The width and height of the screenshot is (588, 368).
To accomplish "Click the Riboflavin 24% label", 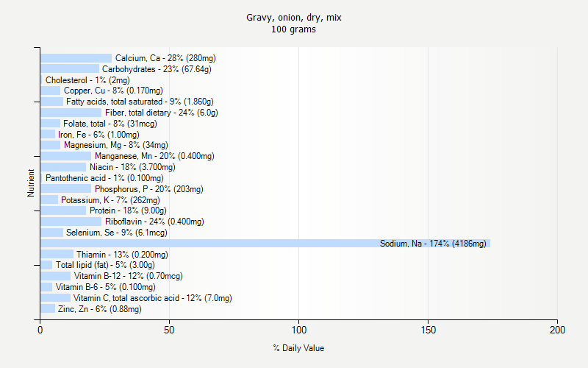I will tap(154, 222).
